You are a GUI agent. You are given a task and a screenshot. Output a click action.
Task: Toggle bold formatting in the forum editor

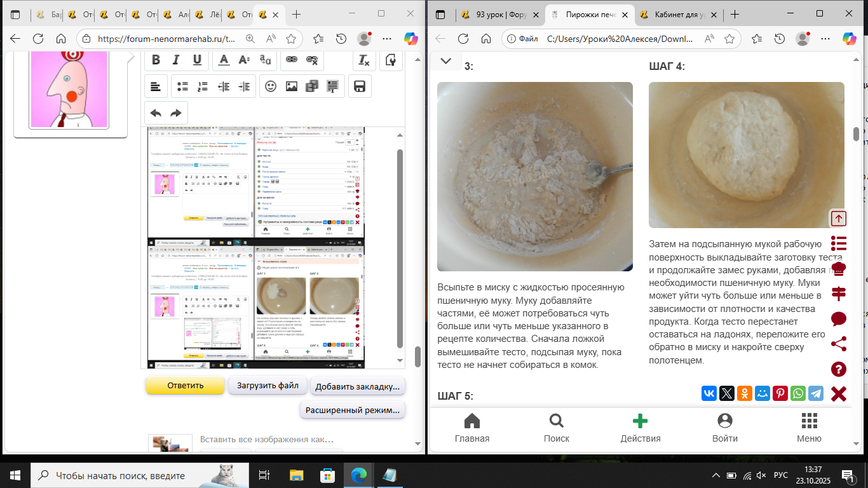click(x=156, y=60)
